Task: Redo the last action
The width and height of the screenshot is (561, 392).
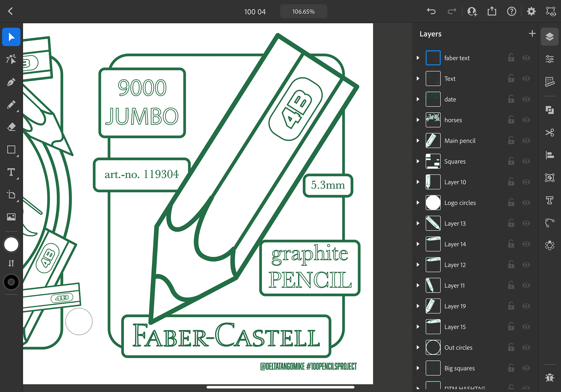Action: pyautogui.click(x=452, y=11)
